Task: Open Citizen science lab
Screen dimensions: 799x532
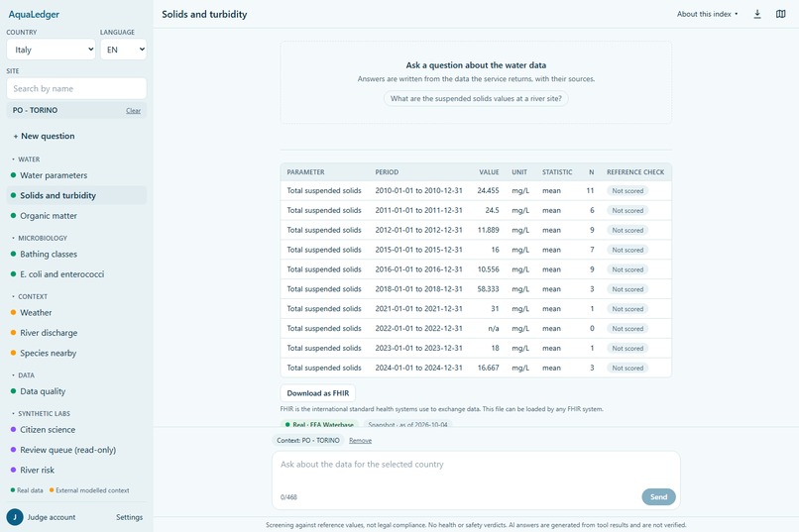Action: click(76, 430)
